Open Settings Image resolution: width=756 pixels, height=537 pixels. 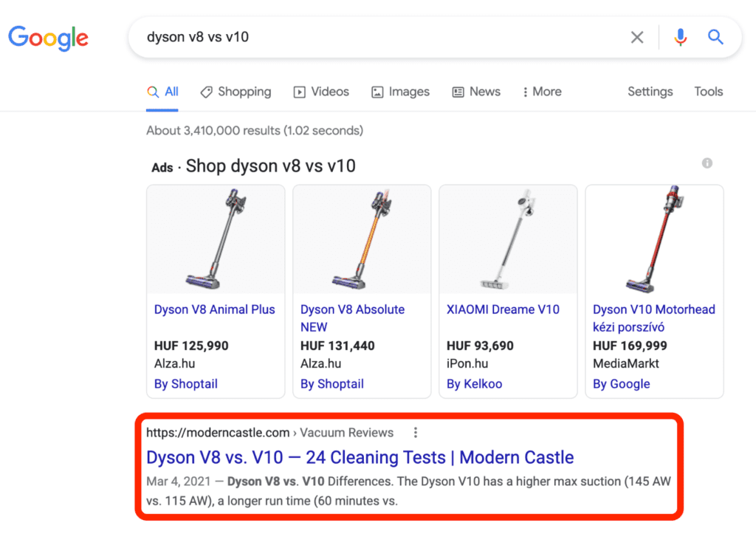[650, 92]
